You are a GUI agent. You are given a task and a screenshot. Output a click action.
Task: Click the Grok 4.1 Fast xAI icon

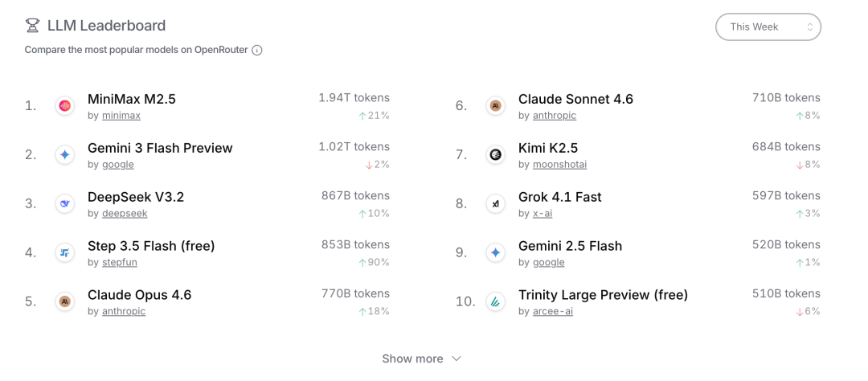pyautogui.click(x=496, y=204)
